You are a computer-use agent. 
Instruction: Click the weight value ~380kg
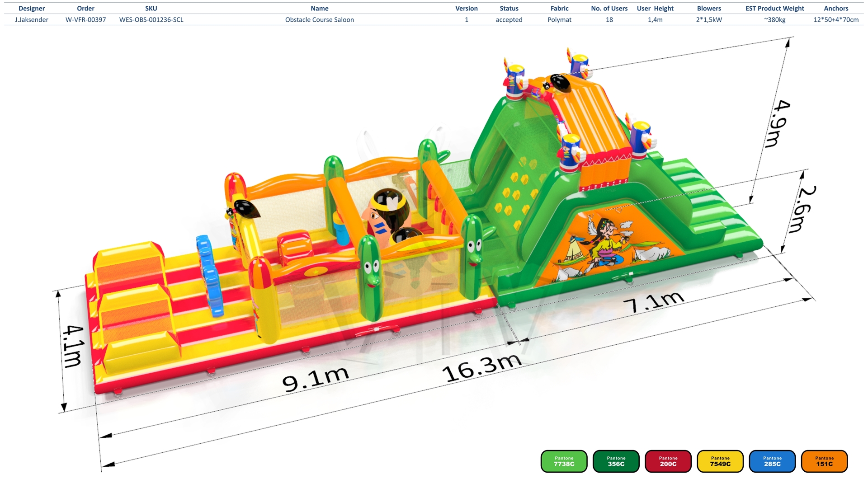775,20
